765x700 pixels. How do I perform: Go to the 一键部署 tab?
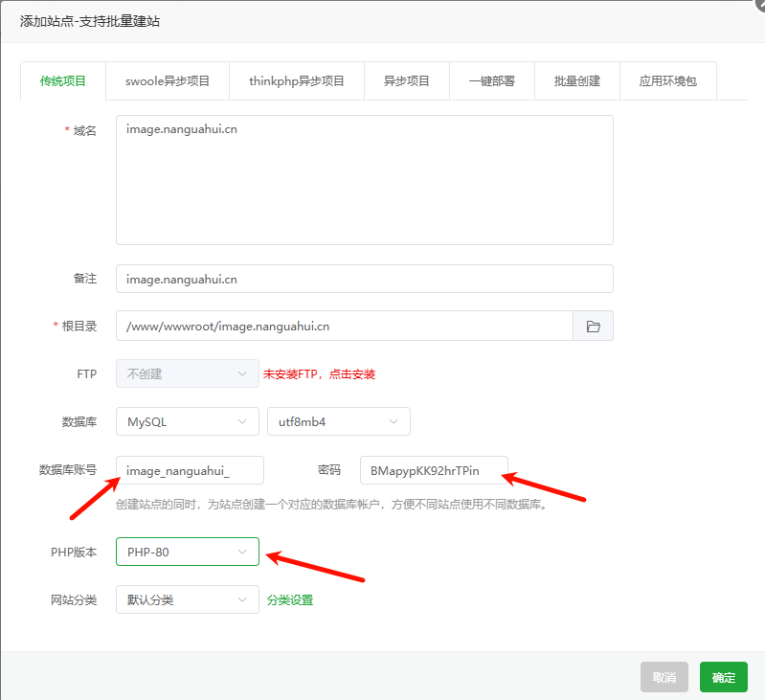[x=491, y=81]
